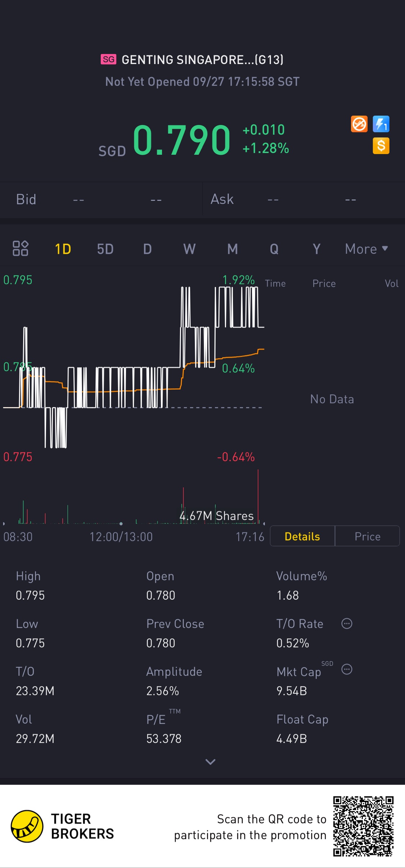Viewport: 405px width, 868px height.
Task: Select the Y yearly chart period
Action: (316, 249)
